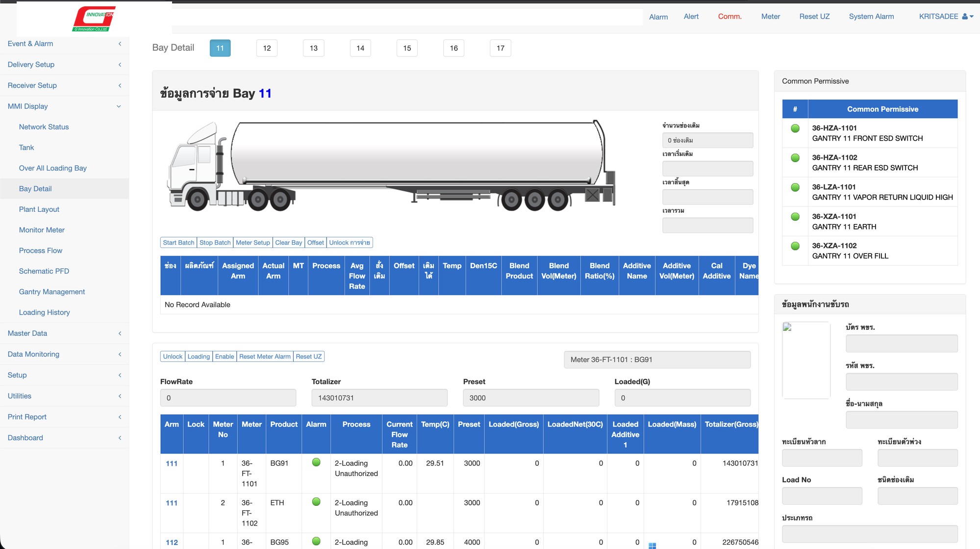This screenshot has width=980, height=549.
Task: Expand the Delivery Setup menu
Action: click(64, 65)
